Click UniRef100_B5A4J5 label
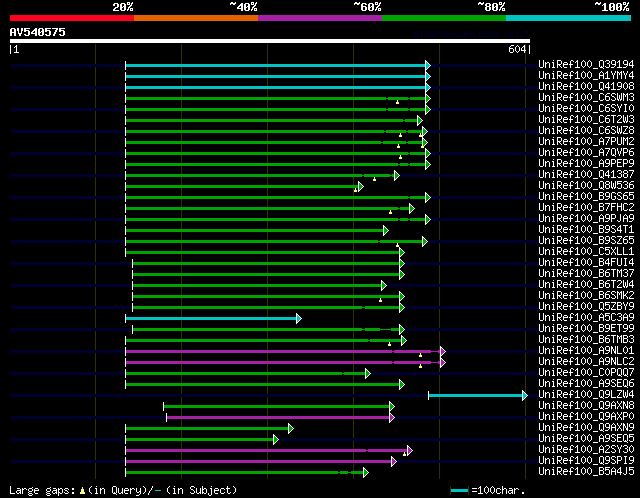 586,472
